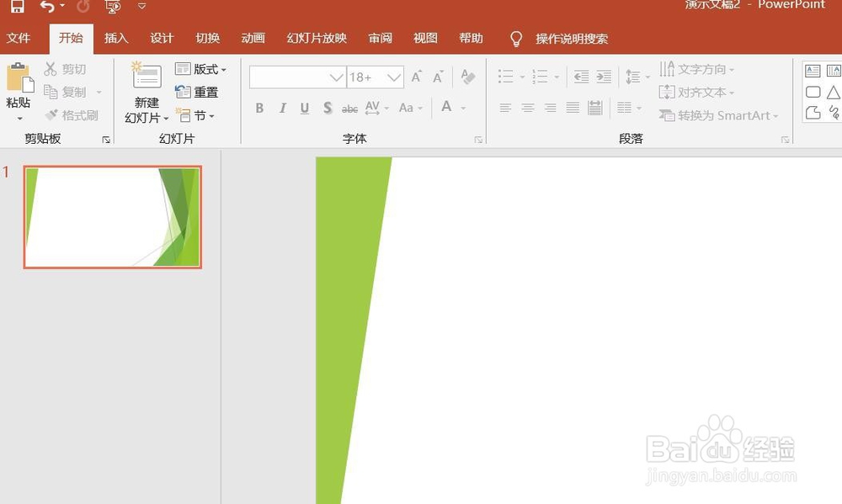The width and height of the screenshot is (842, 504).
Task: Click Convert to SmartArt button
Action: 718,115
